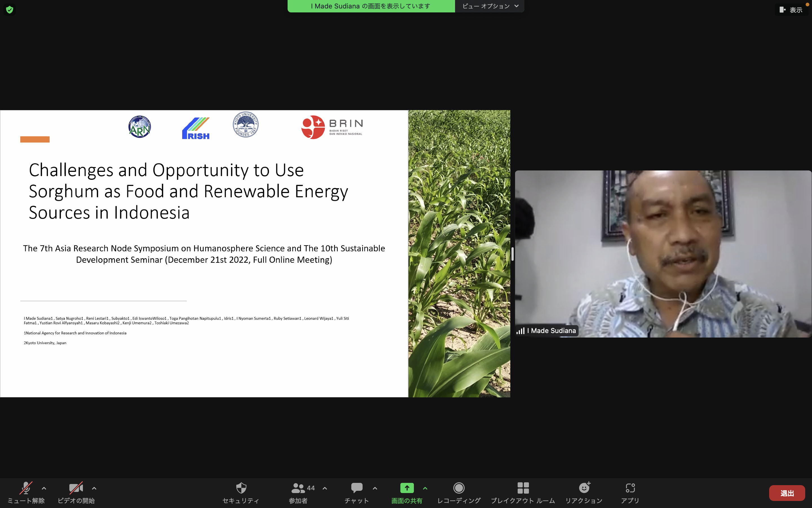Open reactions menu
Viewport: 812px width, 508px height.
tap(584, 492)
